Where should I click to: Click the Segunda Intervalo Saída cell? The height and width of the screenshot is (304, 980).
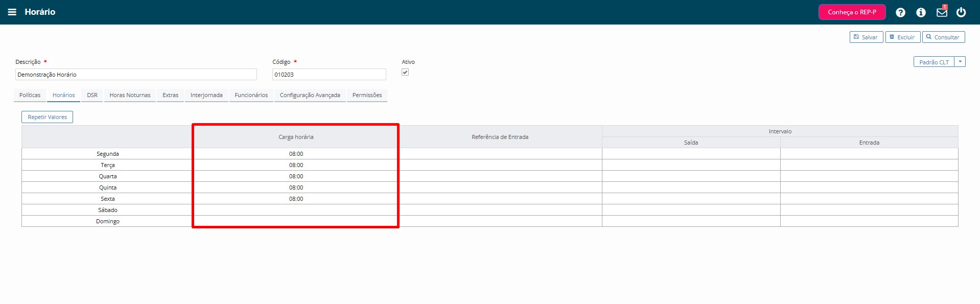[691, 154]
